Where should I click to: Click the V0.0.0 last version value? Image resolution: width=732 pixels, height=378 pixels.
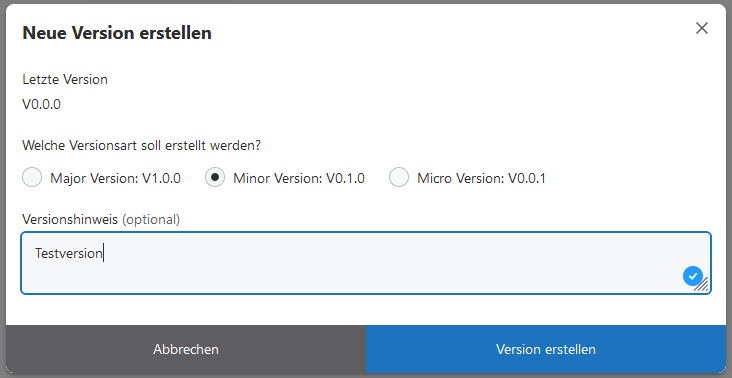coord(42,104)
